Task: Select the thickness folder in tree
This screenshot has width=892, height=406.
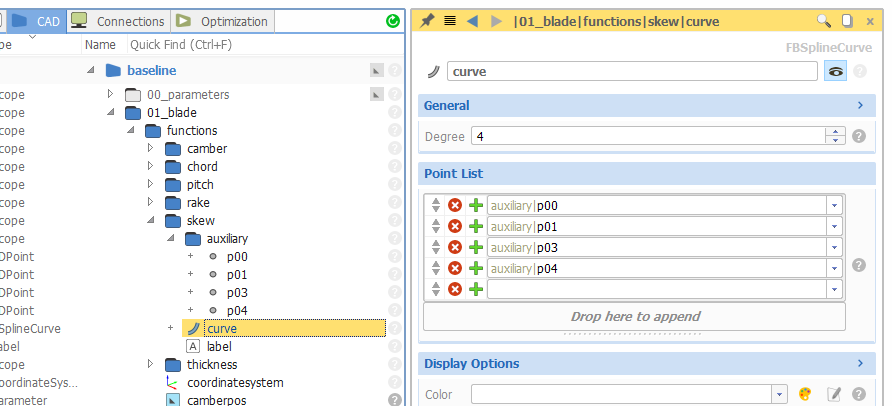Action: (211, 364)
